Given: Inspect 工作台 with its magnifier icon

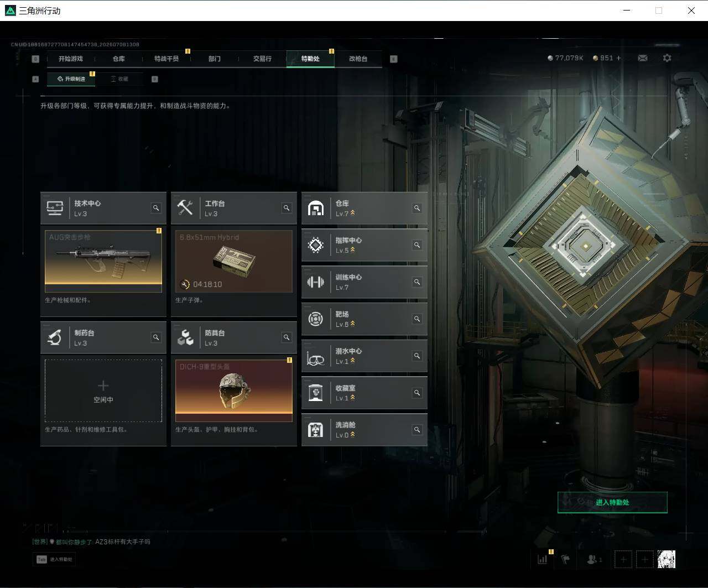Looking at the screenshot, I should click(x=287, y=208).
